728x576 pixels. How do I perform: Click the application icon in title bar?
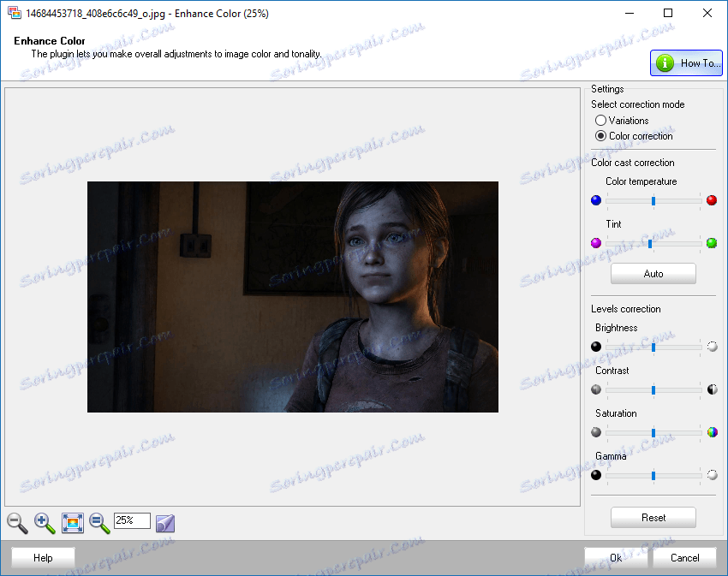[x=15, y=13]
